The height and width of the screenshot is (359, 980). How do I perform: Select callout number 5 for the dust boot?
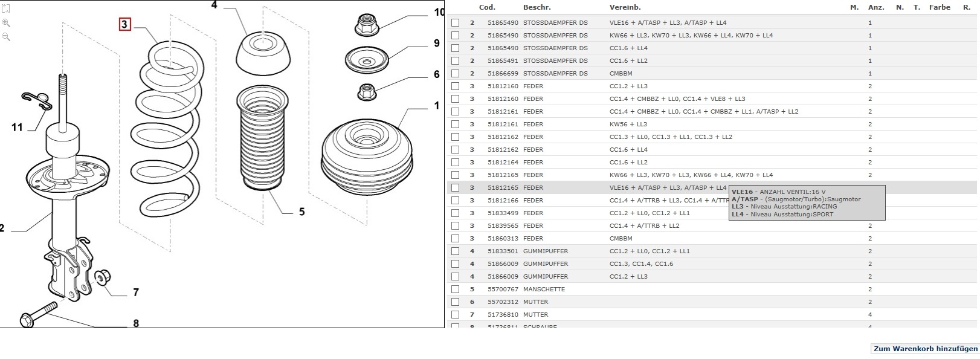[301, 212]
